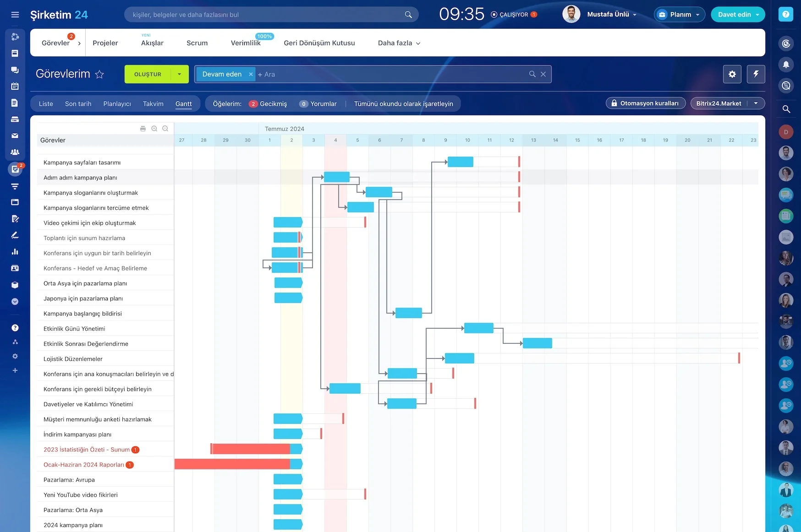
Task: Toggle the ÇALIŞIYOR work status
Action: coord(514,15)
